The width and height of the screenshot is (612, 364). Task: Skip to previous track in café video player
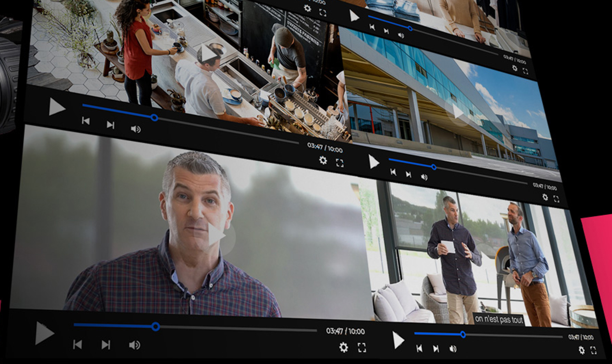tap(86, 121)
